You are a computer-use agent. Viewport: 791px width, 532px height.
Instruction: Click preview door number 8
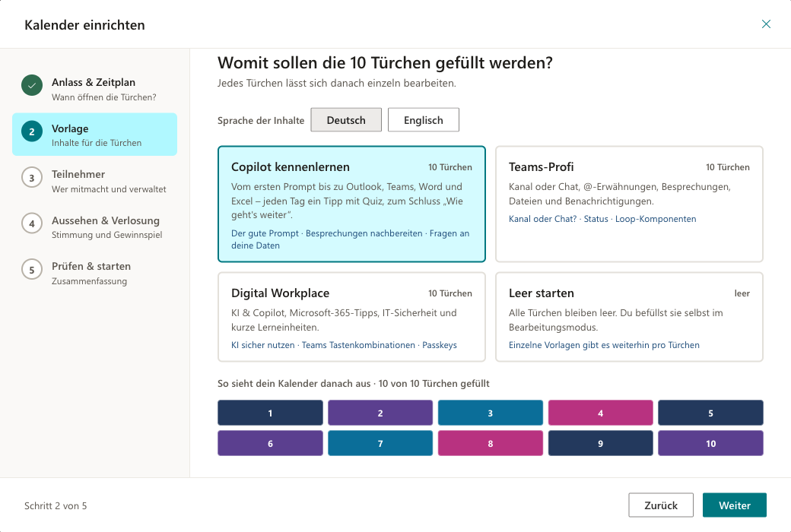click(x=491, y=443)
